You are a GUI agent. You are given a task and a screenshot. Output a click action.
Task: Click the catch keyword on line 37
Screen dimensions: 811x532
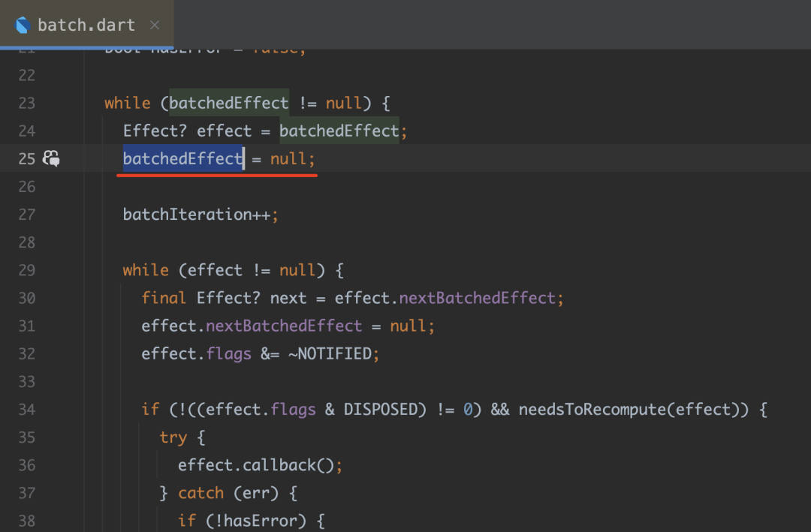(200, 493)
